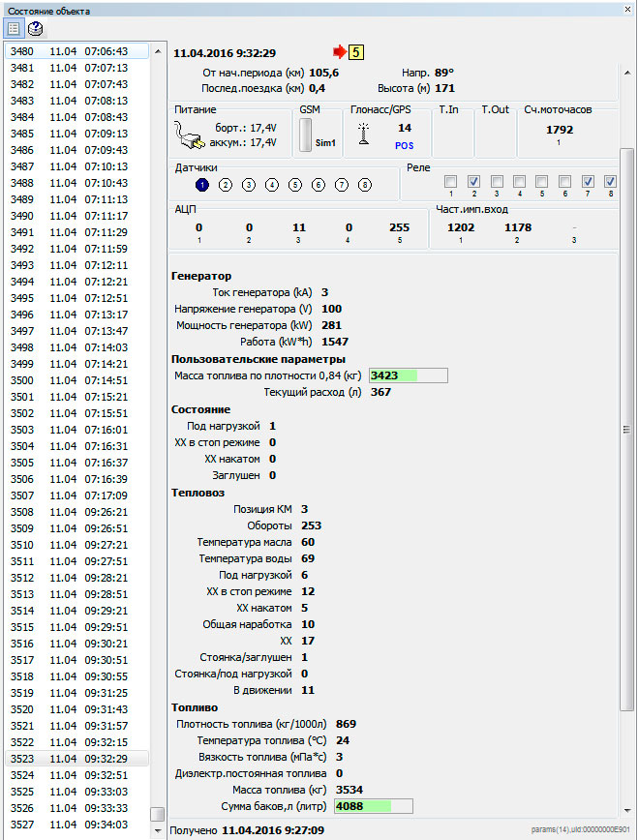638x840 pixels.
Task: Click sensor 8 circle in Датчики
Action: [x=365, y=184]
